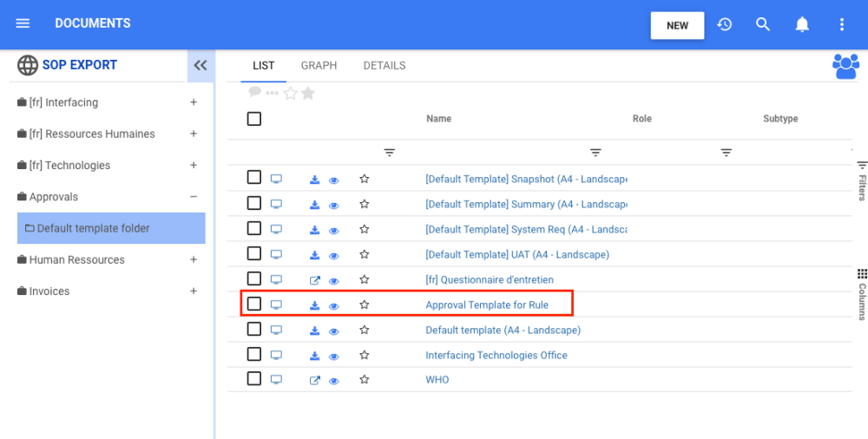Expand the [fr] Ressources Humaines folder

pyautogui.click(x=194, y=134)
